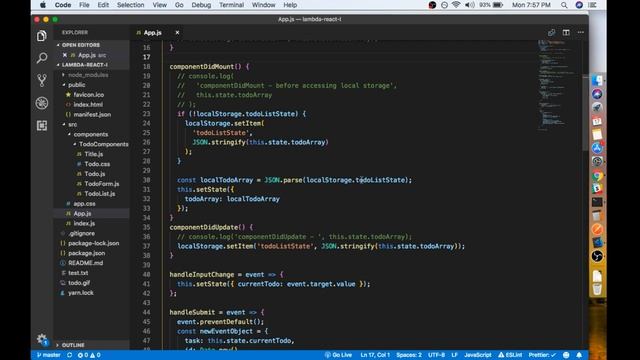Collapse the TodoComponents folder
The width and height of the screenshot is (640, 360).
104,144
